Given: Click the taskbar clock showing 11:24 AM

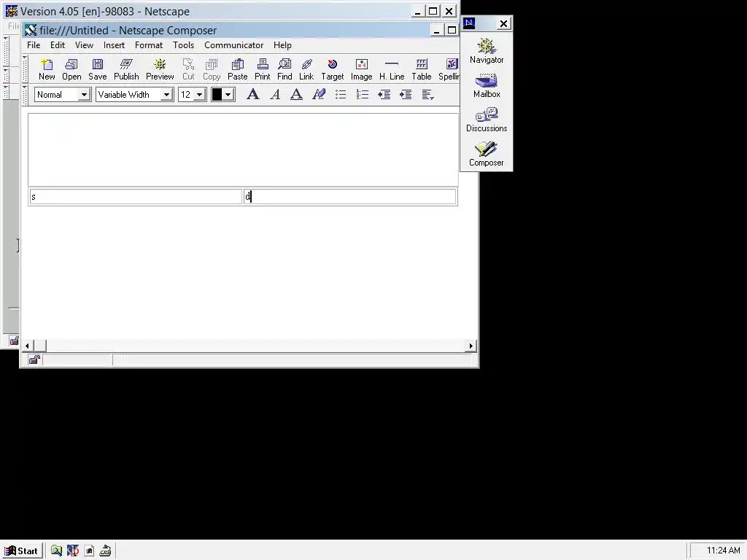Looking at the screenshot, I should click(723, 551).
